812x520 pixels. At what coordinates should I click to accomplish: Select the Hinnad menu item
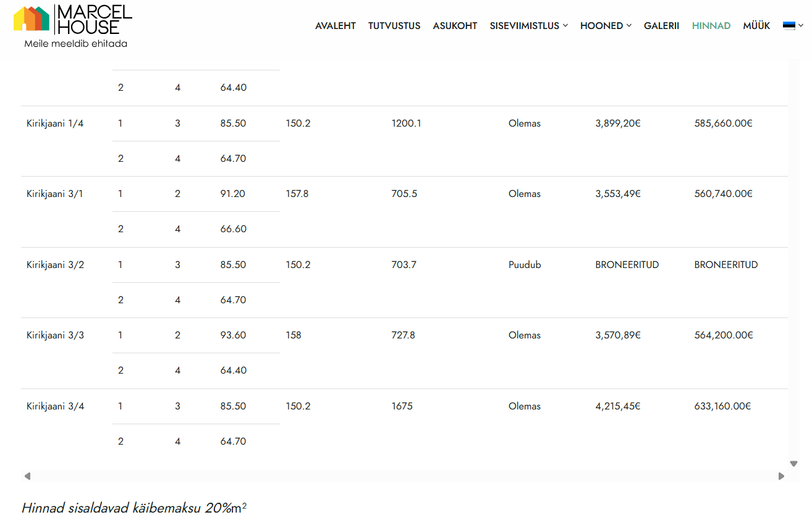(x=711, y=26)
